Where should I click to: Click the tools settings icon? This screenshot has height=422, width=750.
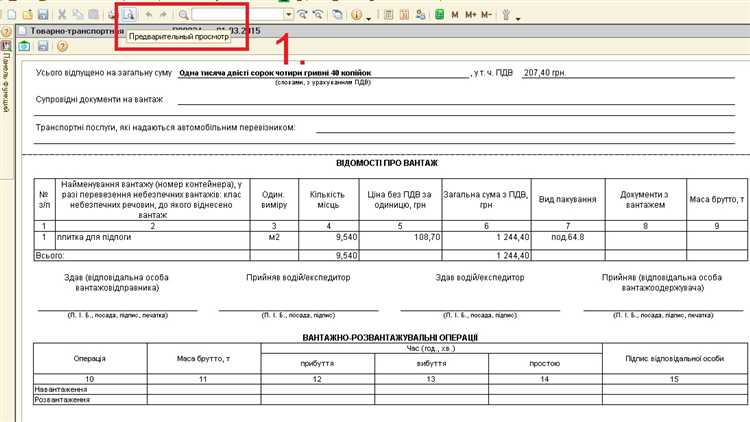point(506,14)
